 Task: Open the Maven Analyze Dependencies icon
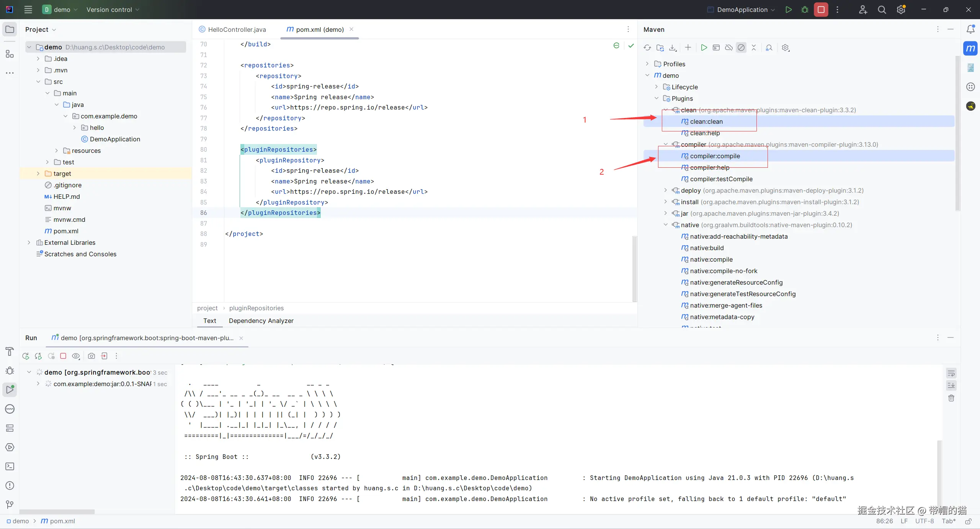coord(769,48)
